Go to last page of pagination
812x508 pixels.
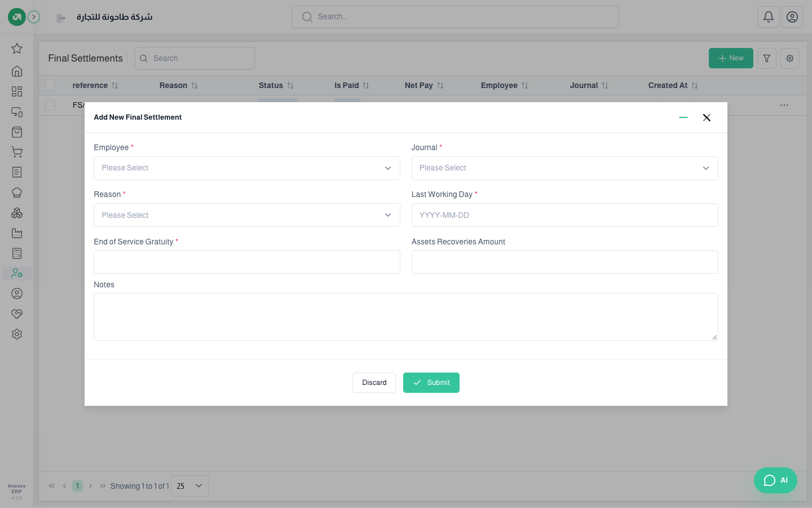pyautogui.click(x=103, y=486)
